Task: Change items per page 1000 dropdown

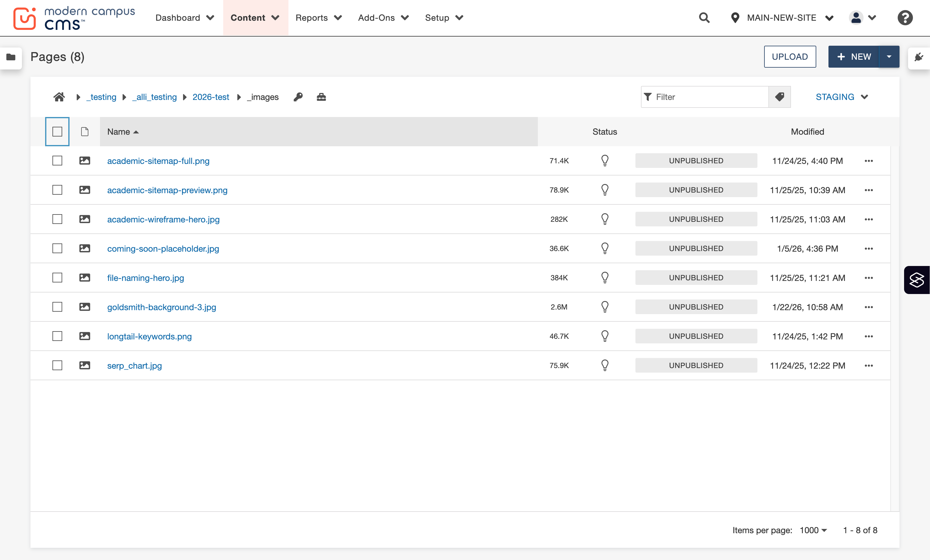Action: pos(814,530)
